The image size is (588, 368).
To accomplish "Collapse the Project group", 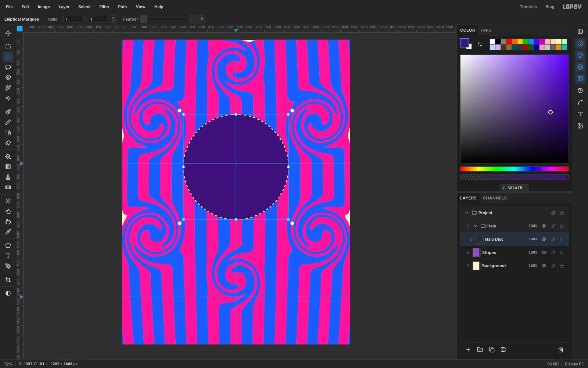I will 467,213.
